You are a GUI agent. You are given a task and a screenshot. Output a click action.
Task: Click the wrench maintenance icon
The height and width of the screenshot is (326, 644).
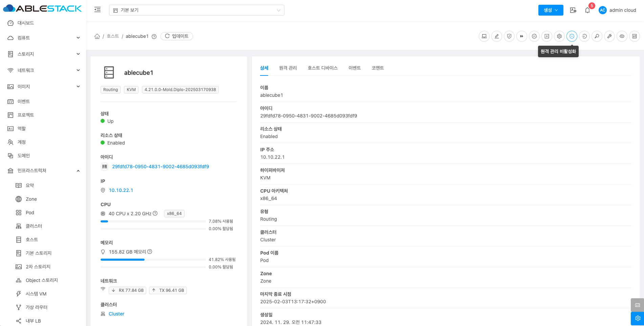click(x=609, y=36)
